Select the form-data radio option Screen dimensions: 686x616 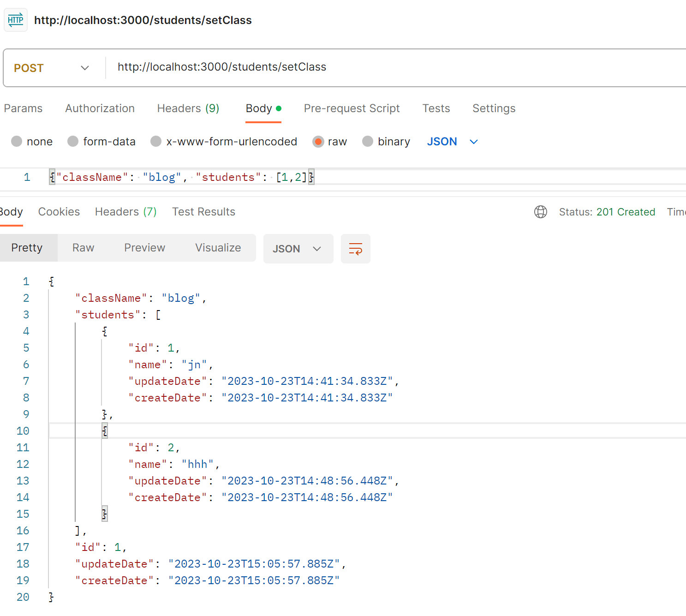(x=73, y=141)
